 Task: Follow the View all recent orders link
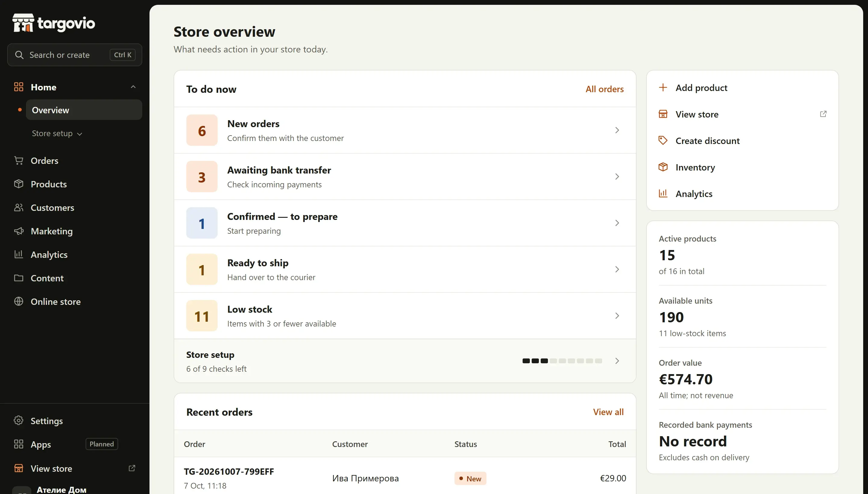click(608, 412)
